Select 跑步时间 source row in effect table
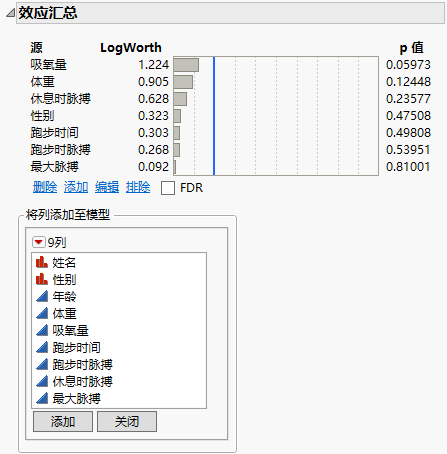447x454 pixels. point(55,133)
